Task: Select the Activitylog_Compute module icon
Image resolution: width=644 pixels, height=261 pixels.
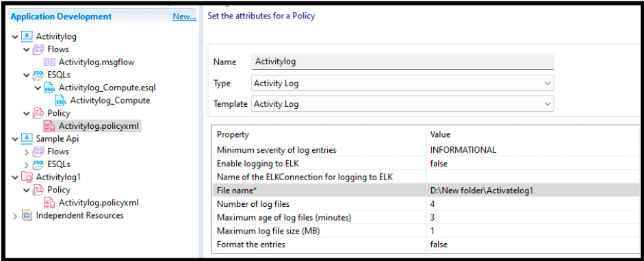Action: 61,100
